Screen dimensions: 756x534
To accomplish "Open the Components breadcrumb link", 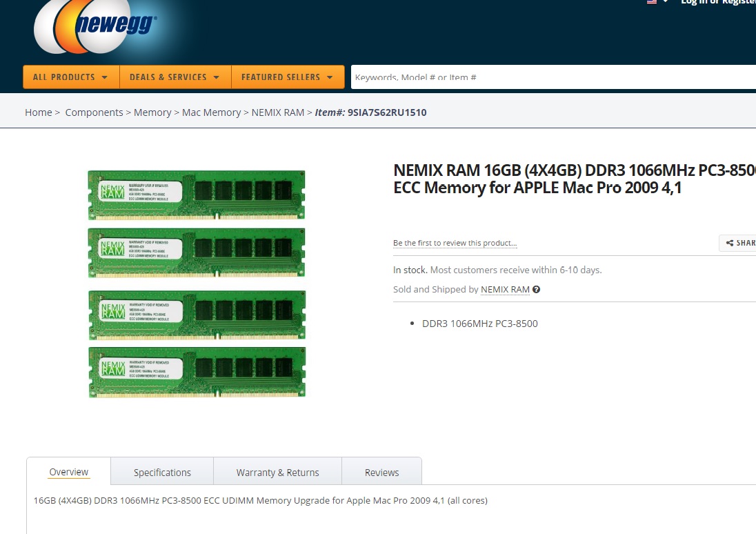I will pyautogui.click(x=94, y=112).
